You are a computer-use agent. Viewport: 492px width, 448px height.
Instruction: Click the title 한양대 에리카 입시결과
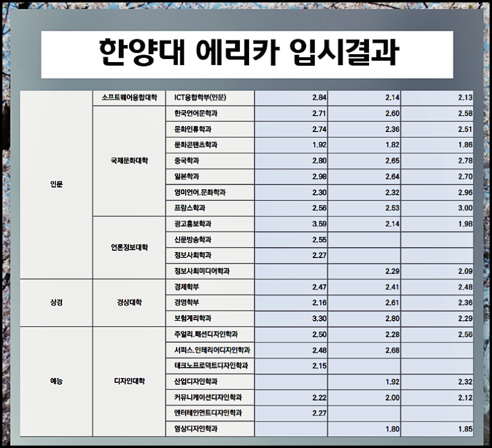coord(249,53)
